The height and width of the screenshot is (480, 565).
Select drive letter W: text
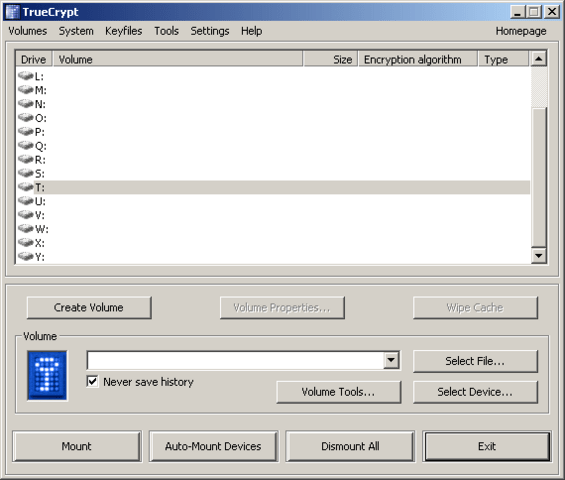click(x=41, y=229)
